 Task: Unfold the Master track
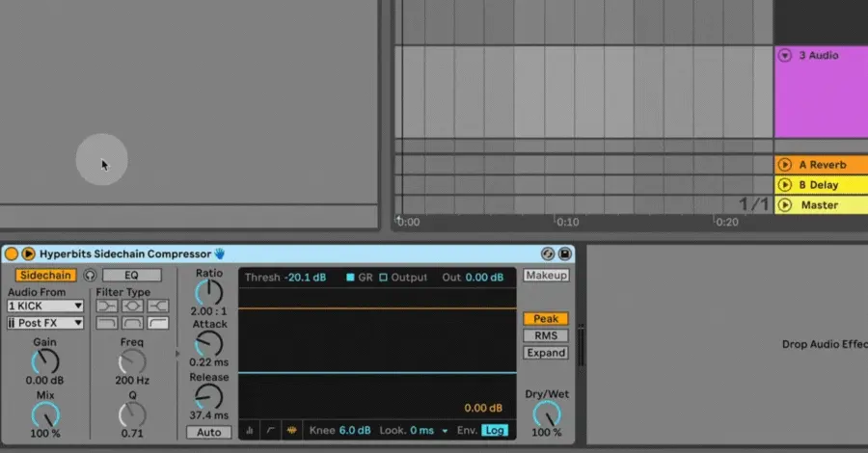point(784,204)
